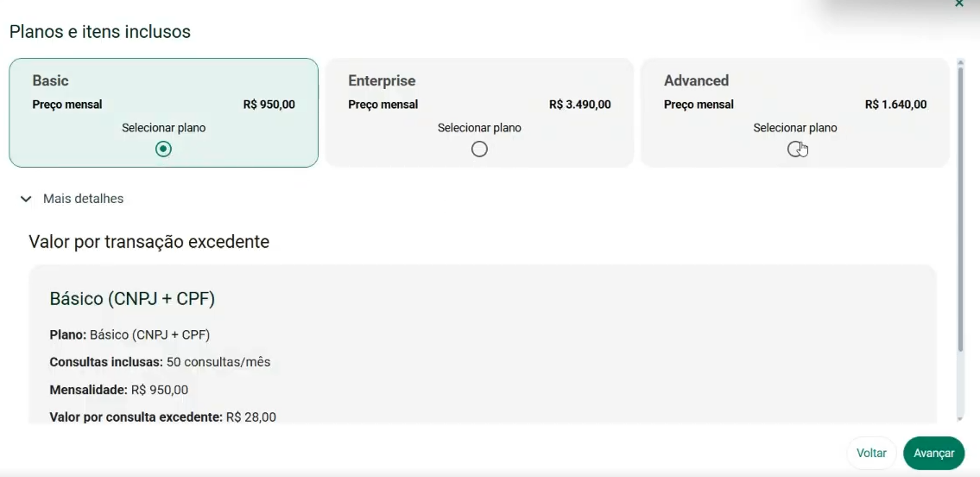Click the Advanced plan card title
Screen dimensions: 980x477
(696, 80)
